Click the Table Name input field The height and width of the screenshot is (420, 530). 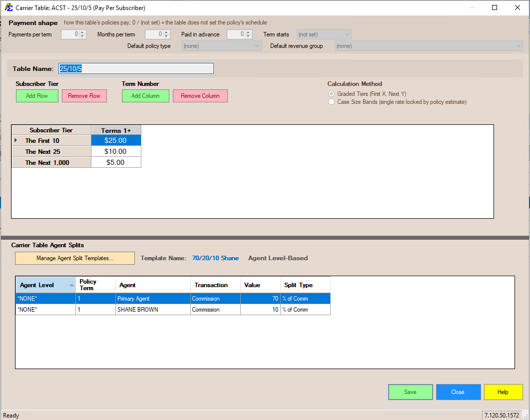[136, 68]
